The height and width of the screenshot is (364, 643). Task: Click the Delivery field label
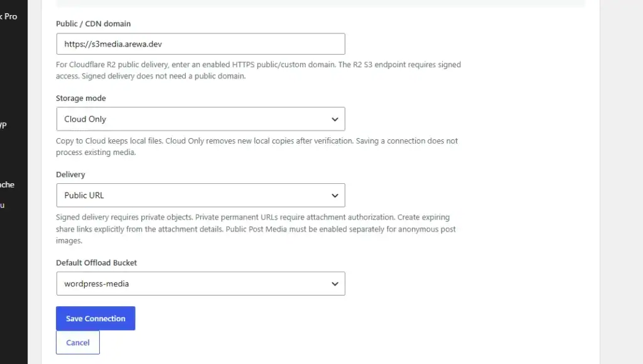point(70,174)
